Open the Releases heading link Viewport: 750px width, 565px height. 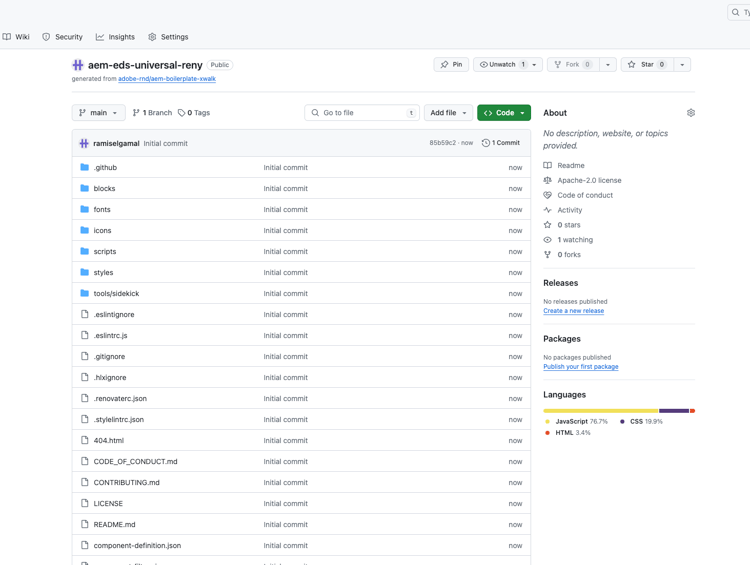pos(561,283)
